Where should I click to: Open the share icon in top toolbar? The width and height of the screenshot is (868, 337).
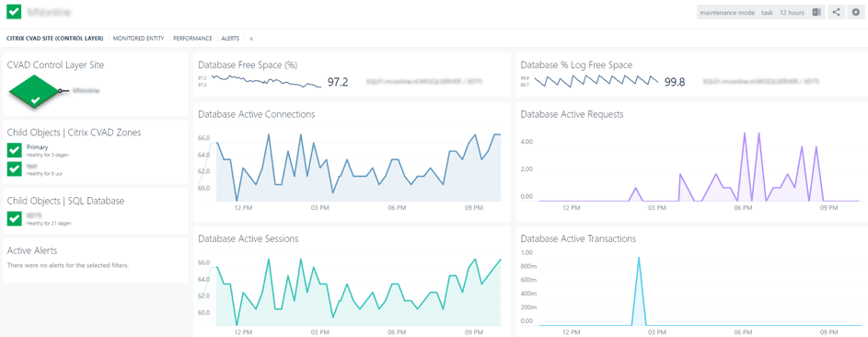(836, 13)
